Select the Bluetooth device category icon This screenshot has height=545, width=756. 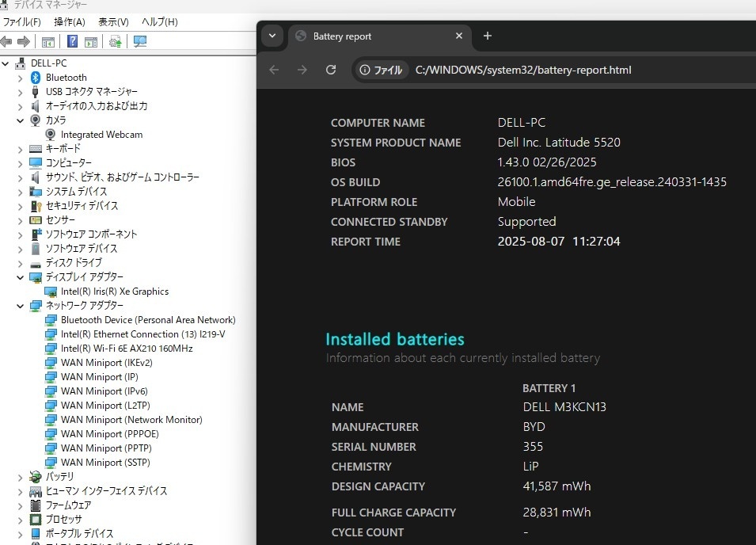tap(35, 77)
